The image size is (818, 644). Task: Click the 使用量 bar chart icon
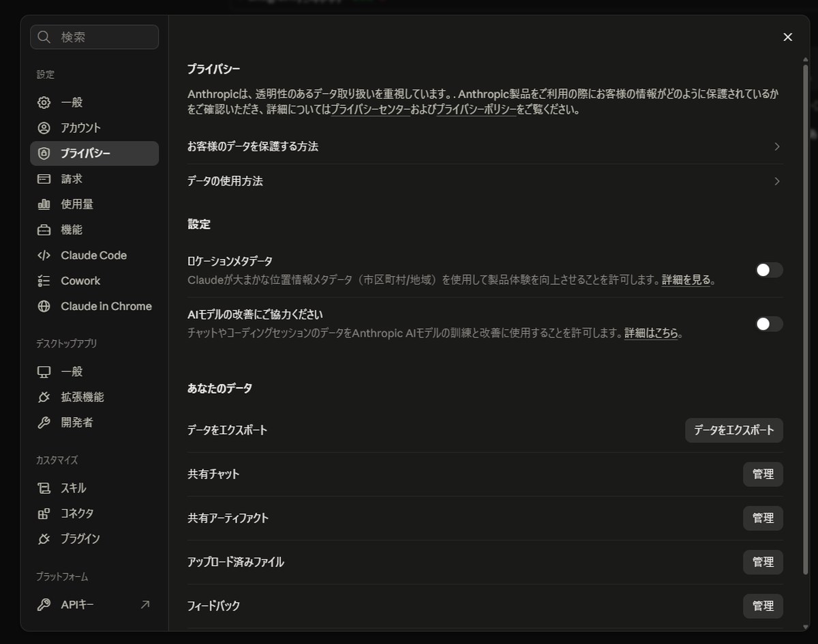pyautogui.click(x=44, y=204)
